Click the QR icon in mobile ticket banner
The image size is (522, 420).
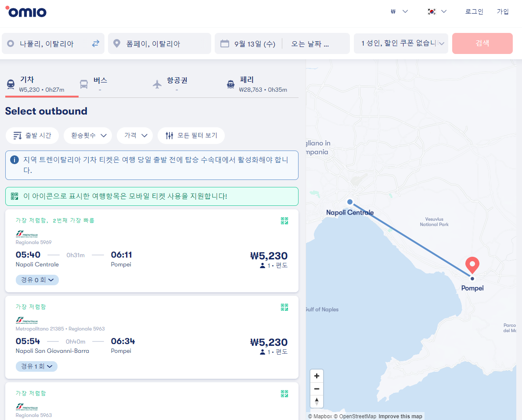point(14,196)
